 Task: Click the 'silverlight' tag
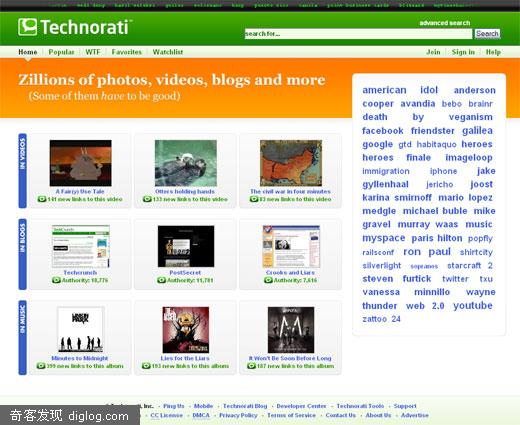click(382, 266)
